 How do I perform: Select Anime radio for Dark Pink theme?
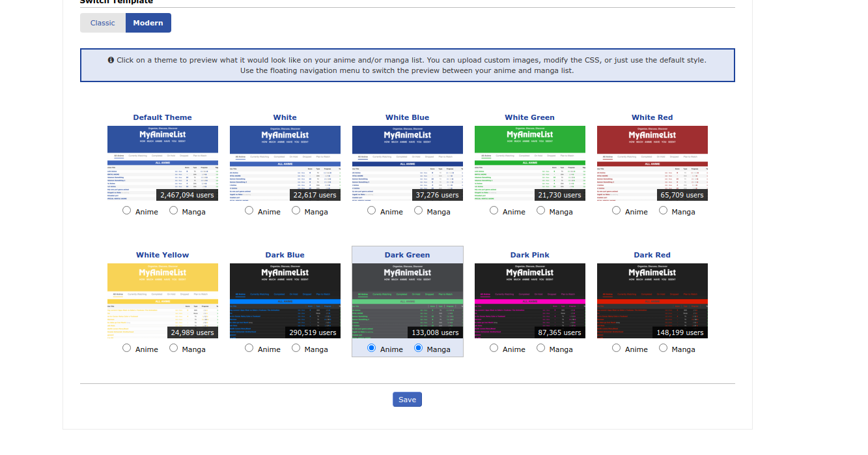click(x=494, y=348)
